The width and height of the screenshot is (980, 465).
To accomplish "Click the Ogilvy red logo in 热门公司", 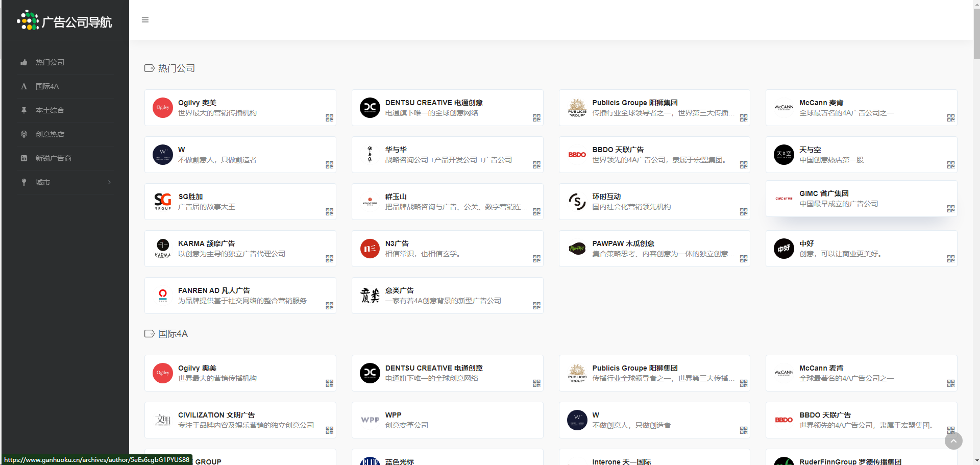I will 163,108.
